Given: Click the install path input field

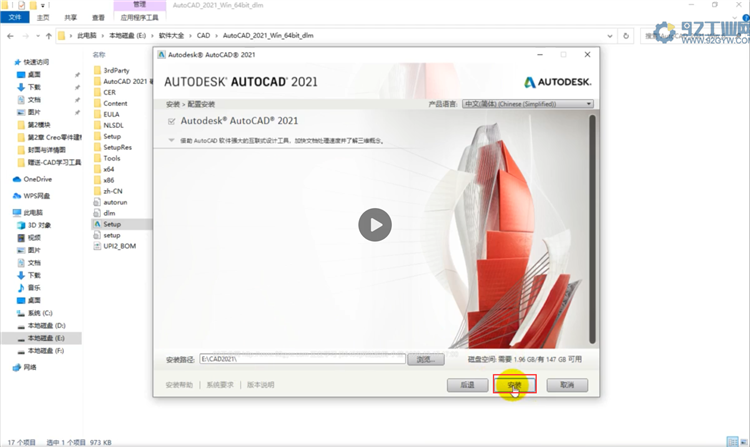Looking at the screenshot, I should click(x=302, y=359).
